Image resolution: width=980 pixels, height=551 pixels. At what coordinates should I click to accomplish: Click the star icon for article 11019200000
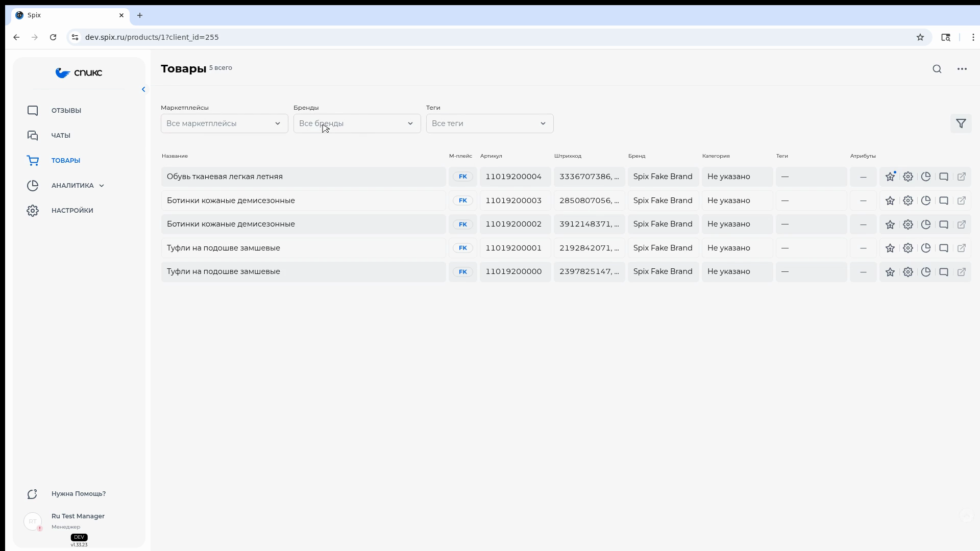click(890, 272)
